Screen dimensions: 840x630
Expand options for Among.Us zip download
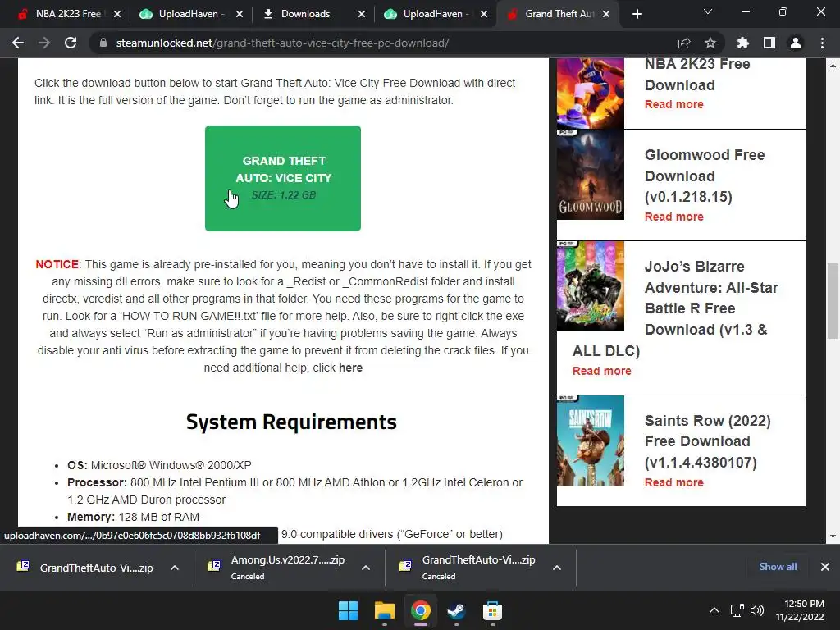366,568
